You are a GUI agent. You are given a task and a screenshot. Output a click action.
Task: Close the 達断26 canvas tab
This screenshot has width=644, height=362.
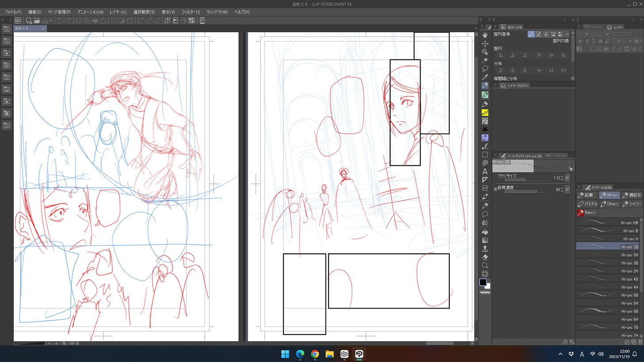coord(43,28)
